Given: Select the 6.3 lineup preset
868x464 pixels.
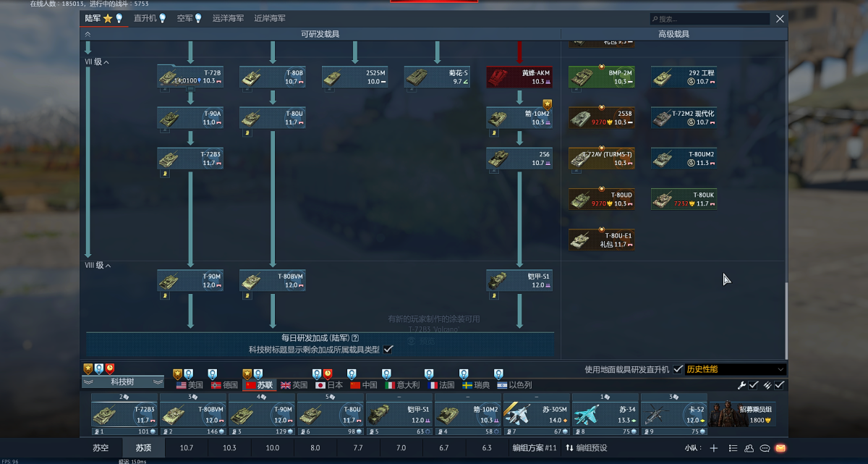Looking at the screenshot, I should [486, 448].
